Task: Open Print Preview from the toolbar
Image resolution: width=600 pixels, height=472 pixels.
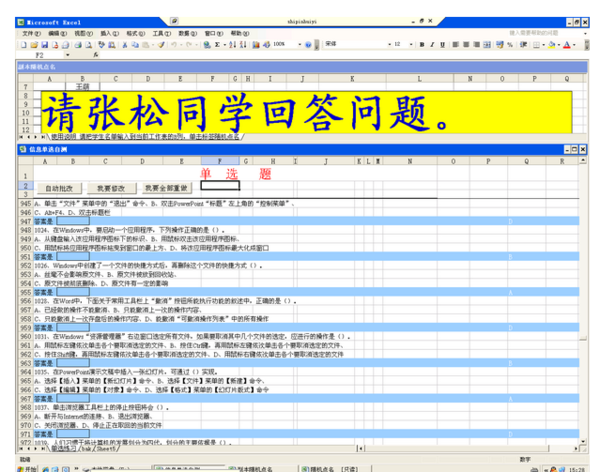Action: coord(88,45)
